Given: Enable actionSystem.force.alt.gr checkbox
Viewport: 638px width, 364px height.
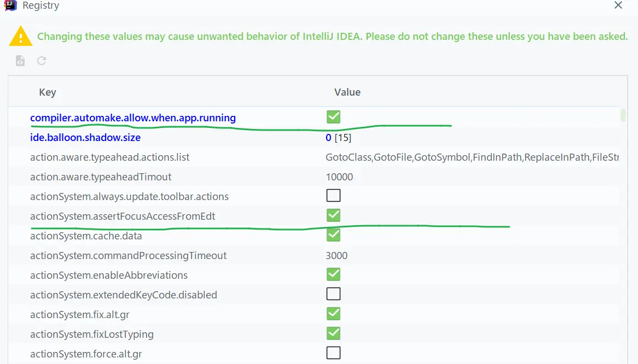Looking at the screenshot, I should click(333, 353).
